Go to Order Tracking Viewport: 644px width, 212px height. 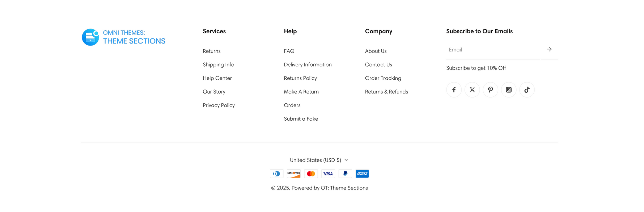pos(383,78)
